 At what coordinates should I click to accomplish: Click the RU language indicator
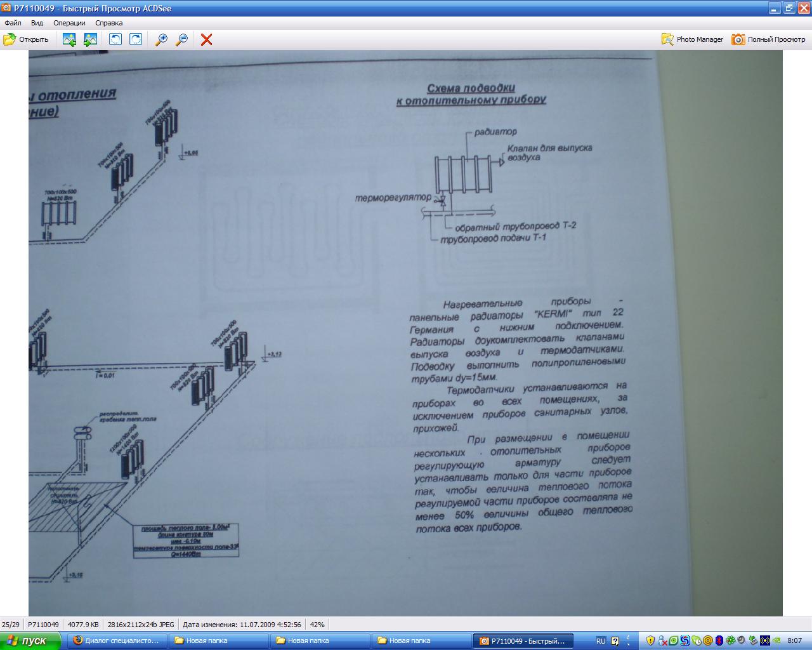(601, 640)
